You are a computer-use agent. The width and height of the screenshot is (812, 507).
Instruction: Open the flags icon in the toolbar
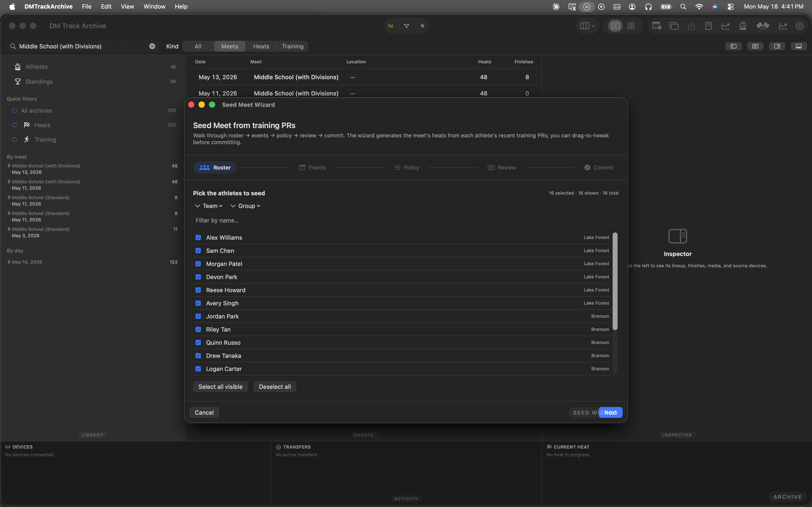(x=762, y=26)
